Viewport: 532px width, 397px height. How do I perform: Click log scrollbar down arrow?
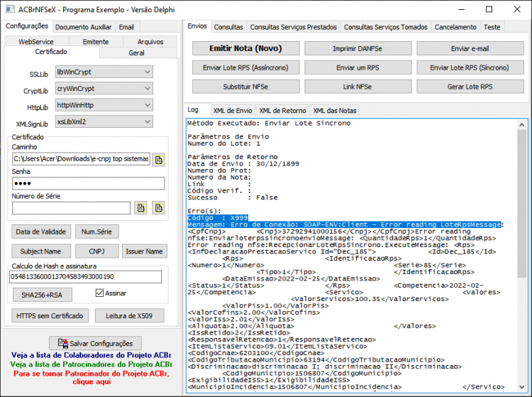(521, 387)
